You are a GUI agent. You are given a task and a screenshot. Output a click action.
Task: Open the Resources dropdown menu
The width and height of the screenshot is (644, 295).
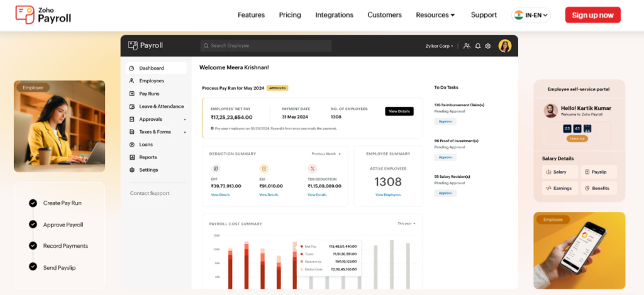click(435, 15)
